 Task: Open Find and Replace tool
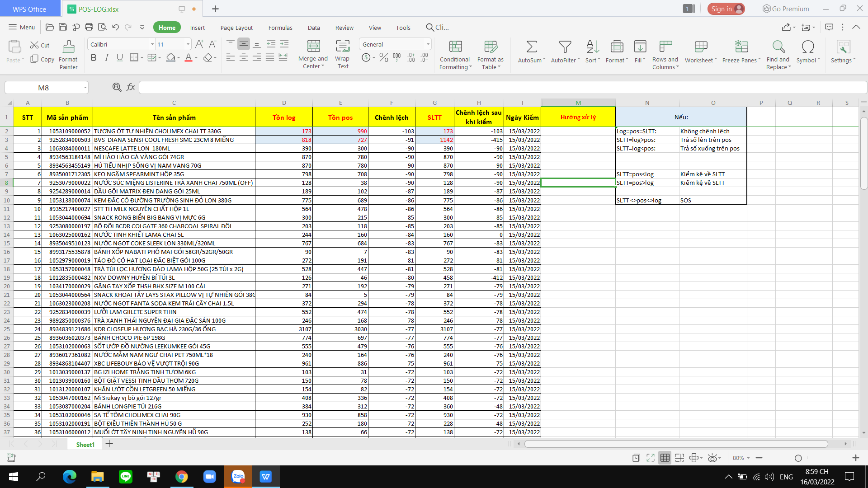pos(778,47)
